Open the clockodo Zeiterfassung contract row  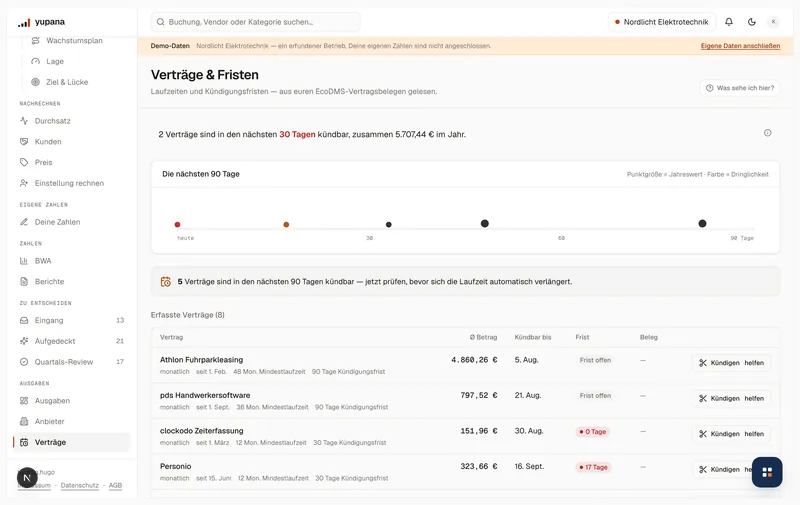tap(465, 437)
